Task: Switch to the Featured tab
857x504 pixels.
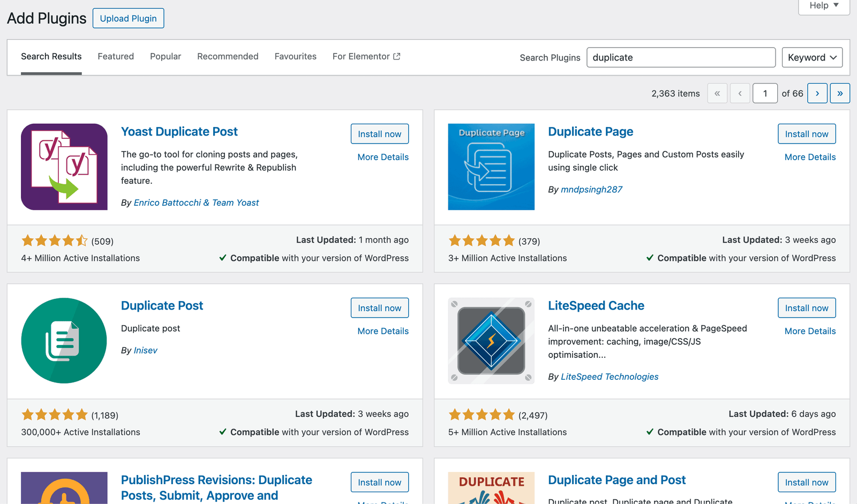Action: (116, 56)
